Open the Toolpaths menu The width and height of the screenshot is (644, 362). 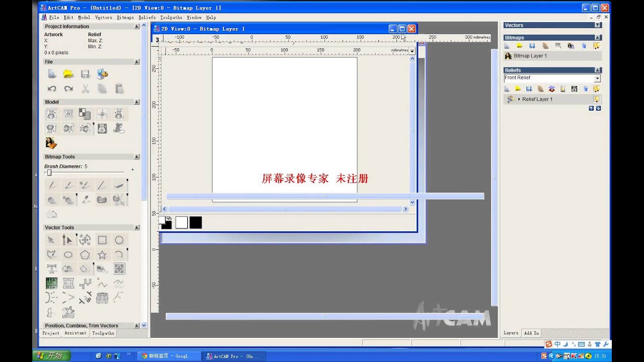tap(171, 18)
